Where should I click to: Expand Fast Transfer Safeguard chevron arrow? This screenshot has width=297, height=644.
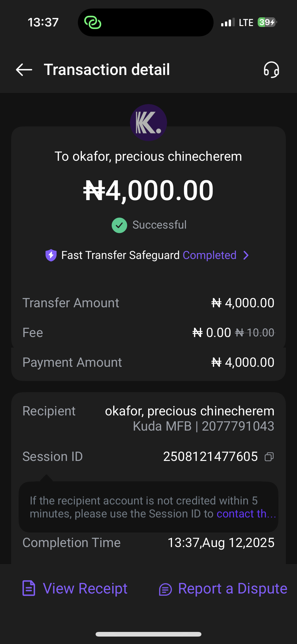coord(246,255)
